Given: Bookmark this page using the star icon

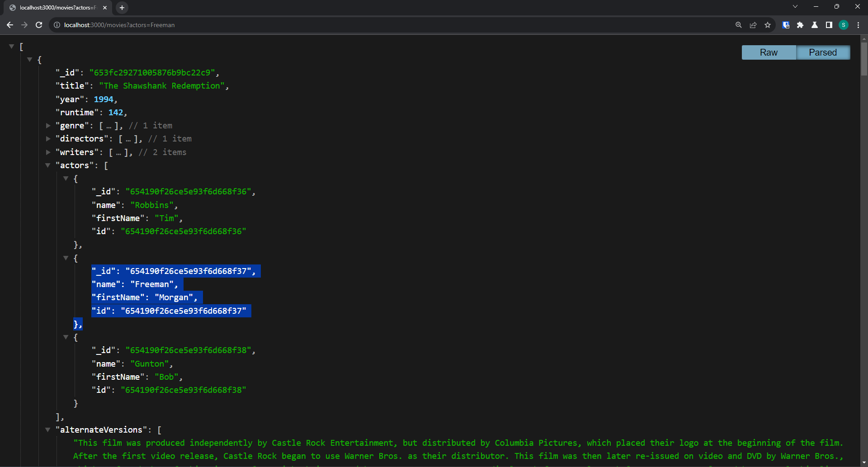Looking at the screenshot, I should click(x=767, y=25).
